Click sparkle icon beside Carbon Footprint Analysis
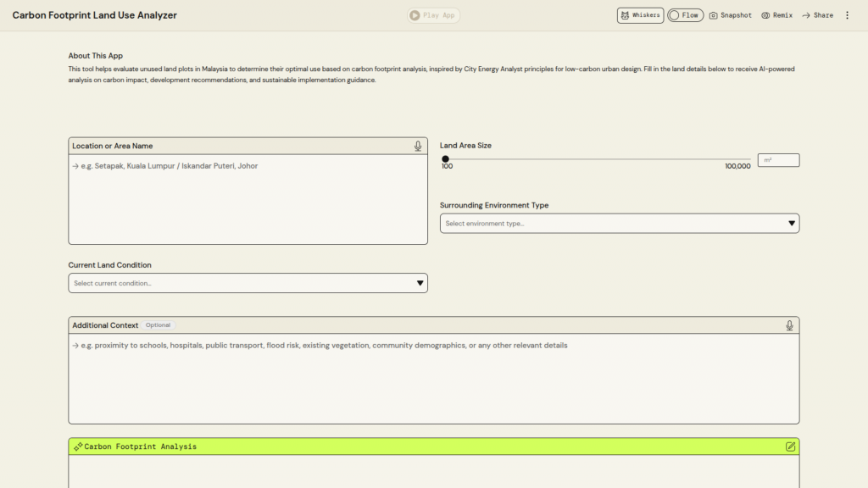Screen dimensions: 868x488 point(78,446)
